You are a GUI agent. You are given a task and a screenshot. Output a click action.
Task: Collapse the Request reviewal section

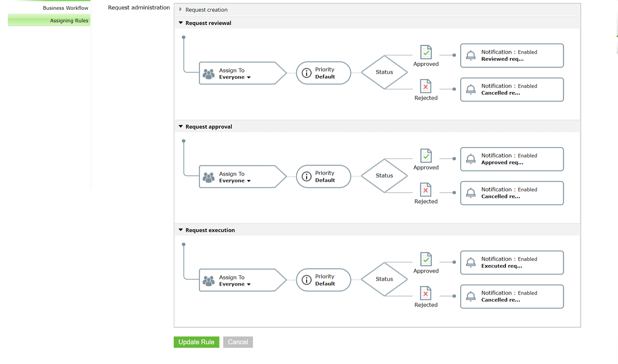pos(181,23)
